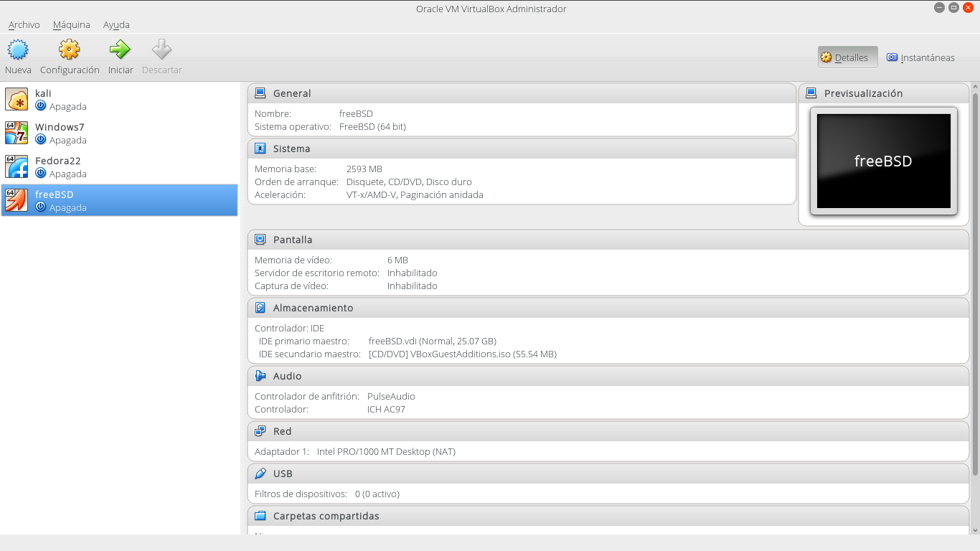
Task: Open the Audio section header link
Action: click(288, 376)
